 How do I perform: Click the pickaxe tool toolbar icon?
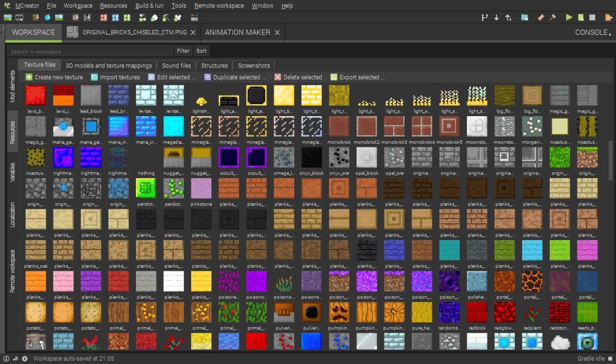(166, 17)
